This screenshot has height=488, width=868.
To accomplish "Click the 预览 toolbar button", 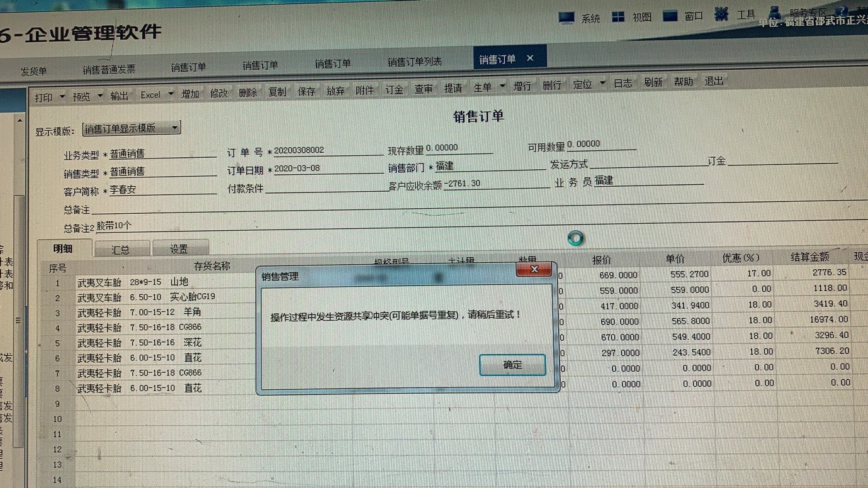I will pos(81,97).
